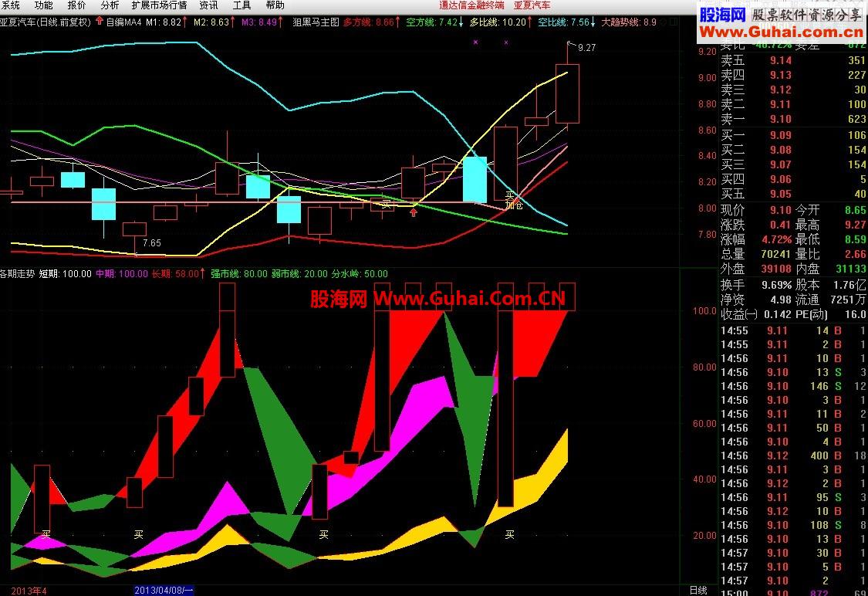Open the 系统 menu
Screen dimensions: 868x596
pos(10,5)
